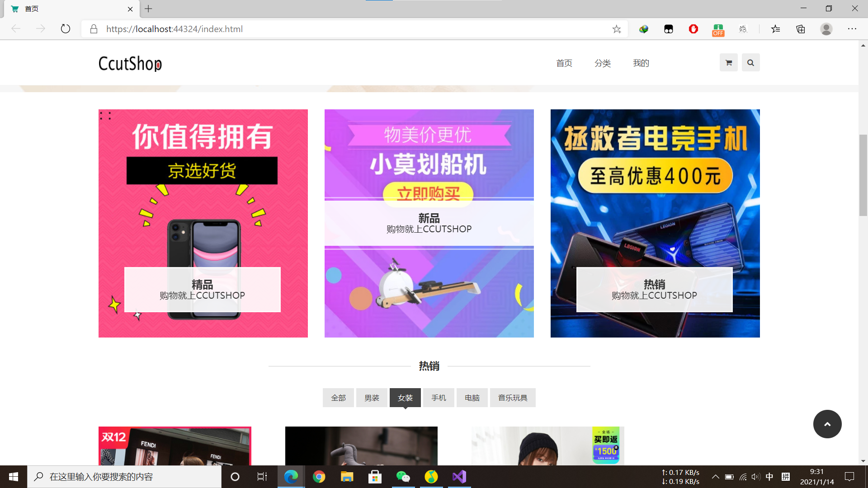Open the shopping cart icon
The height and width of the screenshot is (488, 868).
(728, 63)
